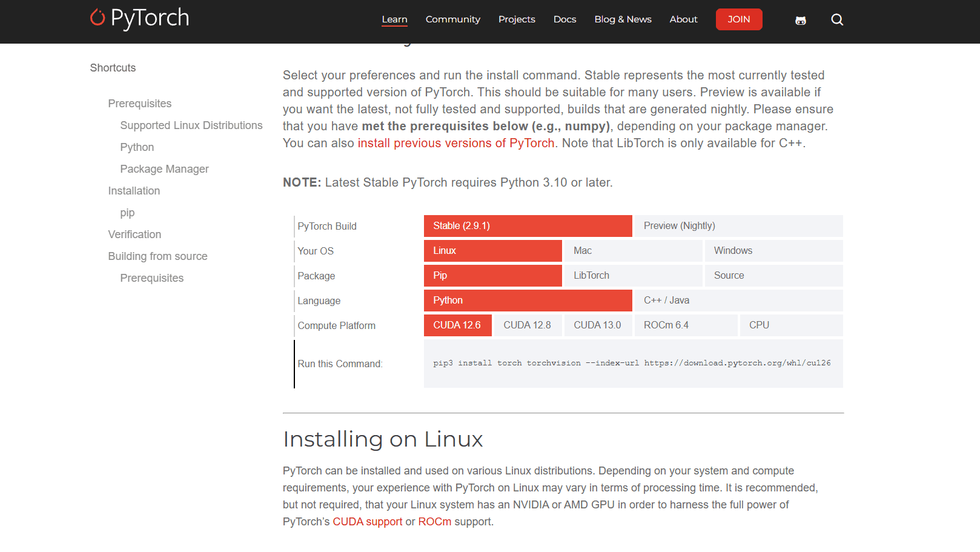The width and height of the screenshot is (980, 552).
Task: Select CUDA 13.0 compute platform
Action: [598, 325]
